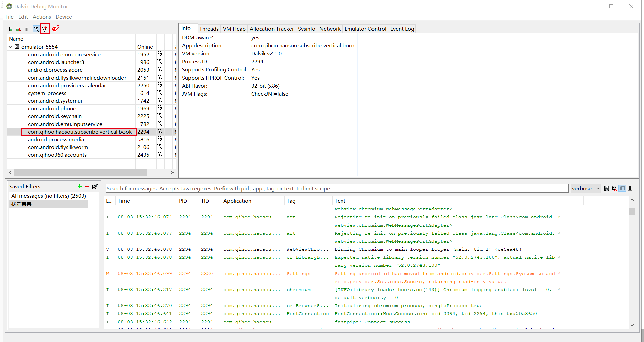Viewport: 644px width, 342px height.
Task: Click the logcat scroll-up arrow
Action: click(632, 200)
